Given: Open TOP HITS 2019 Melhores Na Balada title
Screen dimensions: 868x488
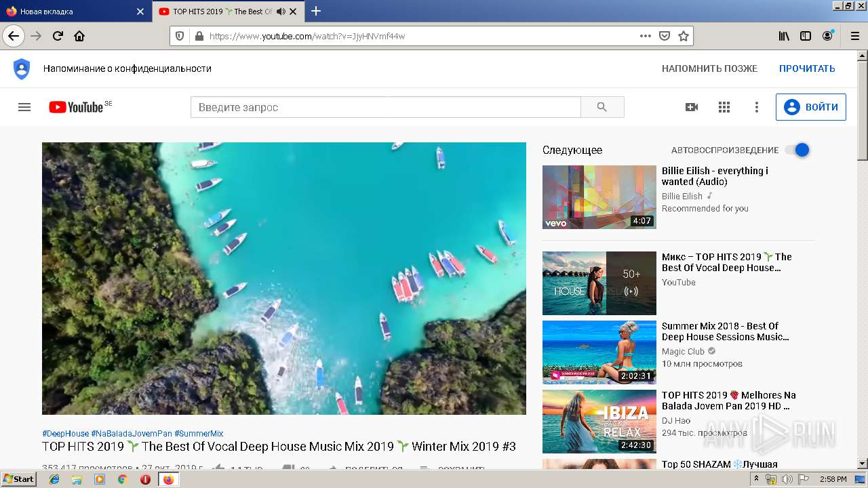Looking at the screenshot, I should 729,401.
